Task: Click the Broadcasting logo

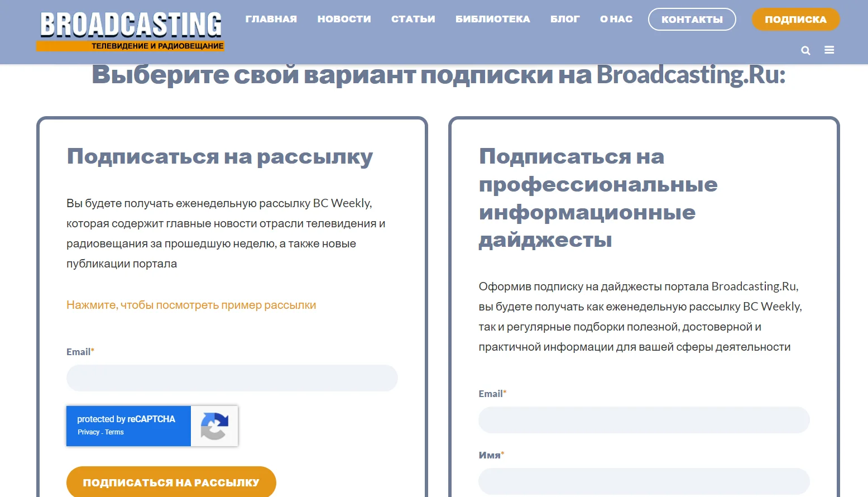Action: (x=131, y=31)
